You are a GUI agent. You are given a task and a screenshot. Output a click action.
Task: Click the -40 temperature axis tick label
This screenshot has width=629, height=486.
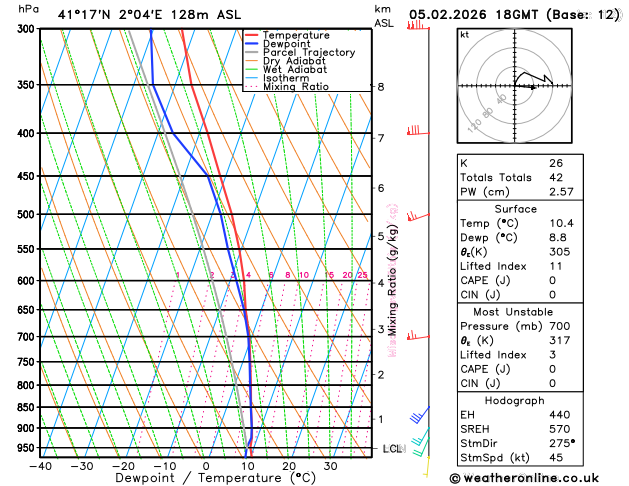[41, 466]
